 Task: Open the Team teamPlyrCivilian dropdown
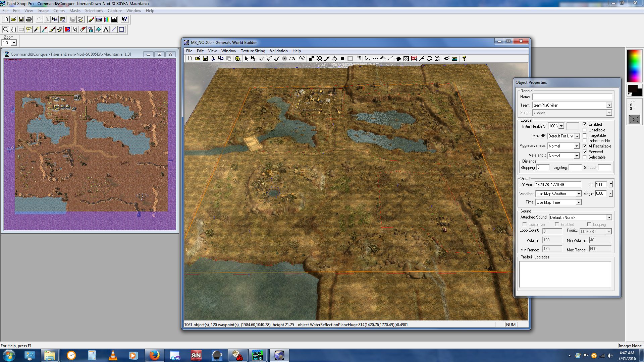(x=609, y=105)
